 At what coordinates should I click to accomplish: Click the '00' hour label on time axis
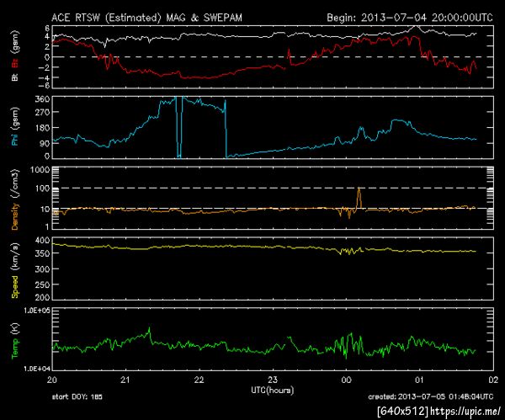346,380
